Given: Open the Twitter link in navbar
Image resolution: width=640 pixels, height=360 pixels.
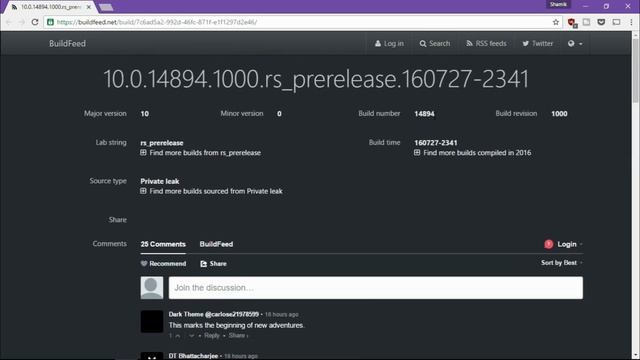Looking at the screenshot, I should [538, 44].
